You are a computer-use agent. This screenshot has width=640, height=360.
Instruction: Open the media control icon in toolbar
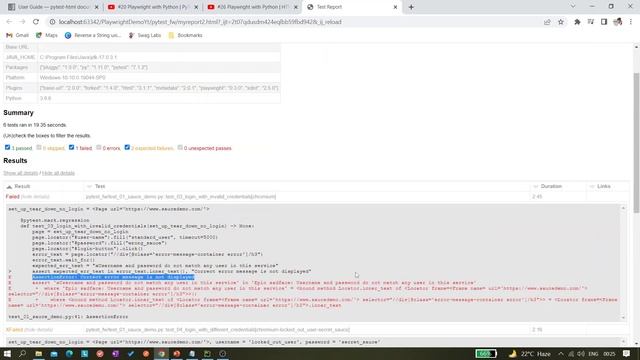click(x=591, y=22)
